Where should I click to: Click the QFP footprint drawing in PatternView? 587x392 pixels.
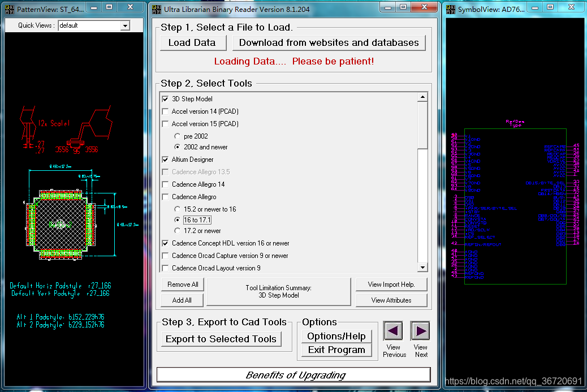tap(61, 224)
